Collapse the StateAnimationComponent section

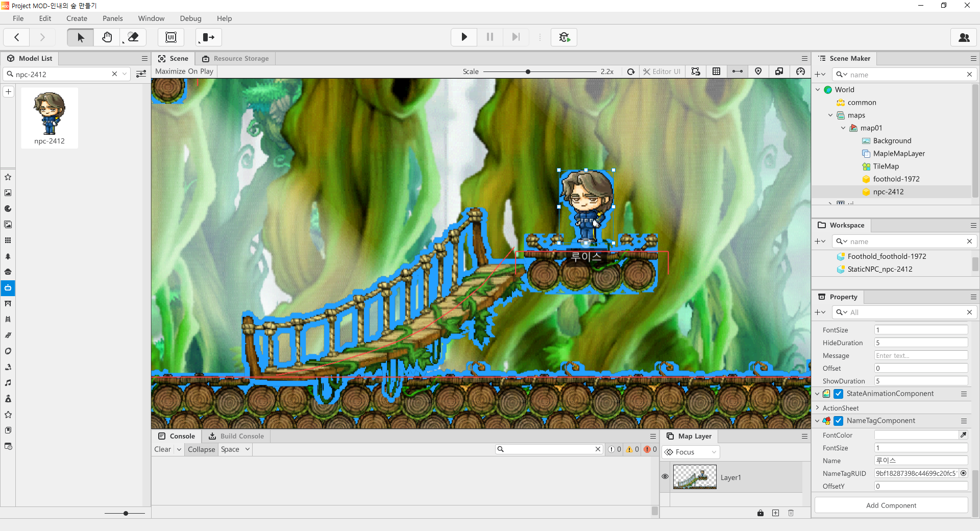818,394
